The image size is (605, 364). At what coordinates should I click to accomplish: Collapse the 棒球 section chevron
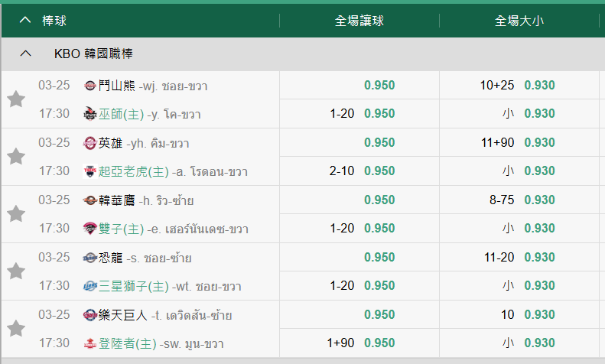coord(25,20)
